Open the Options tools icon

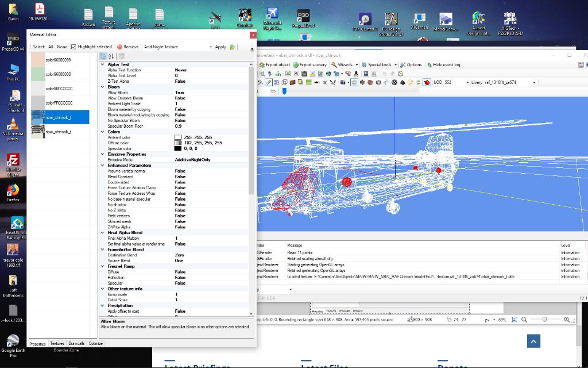(403, 65)
